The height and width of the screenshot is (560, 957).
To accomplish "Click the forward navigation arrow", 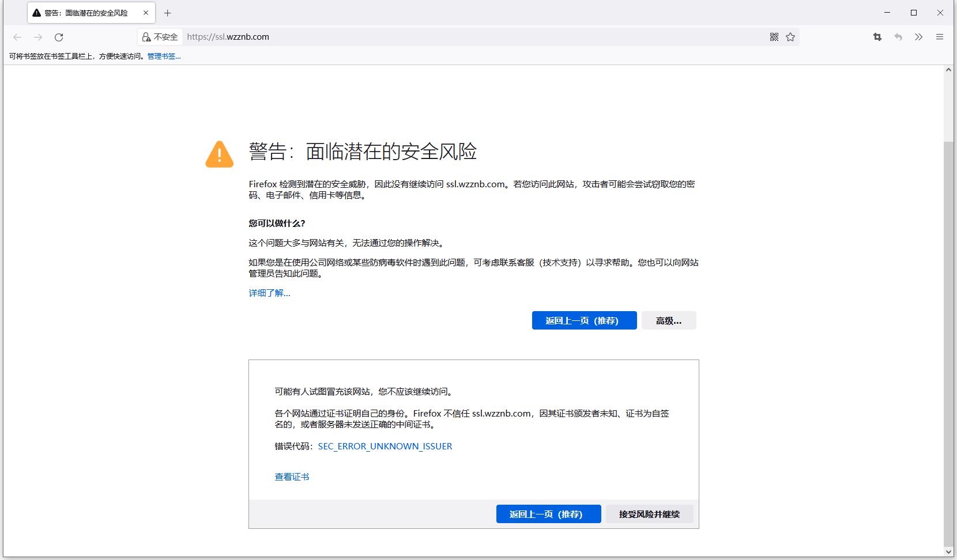I will (x=38, y=37).
